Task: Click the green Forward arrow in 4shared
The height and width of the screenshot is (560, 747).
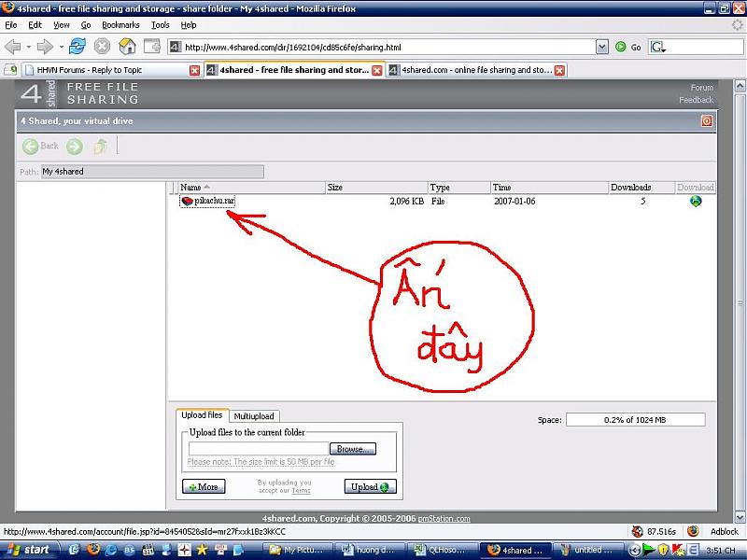Action: coord(75,146)
